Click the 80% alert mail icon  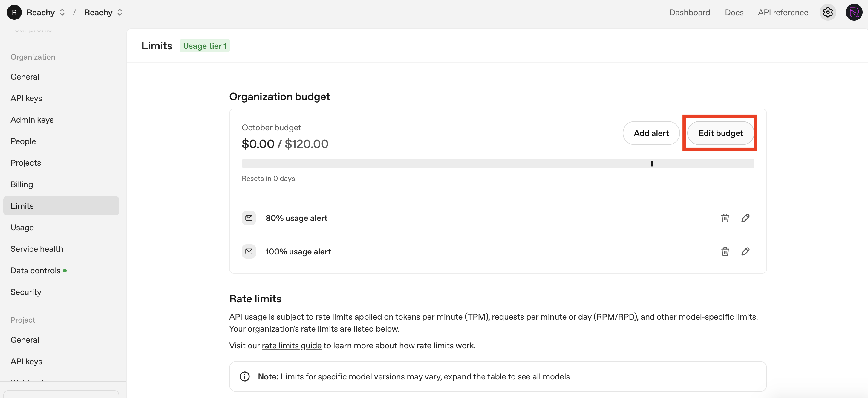(x=249, y=218)
